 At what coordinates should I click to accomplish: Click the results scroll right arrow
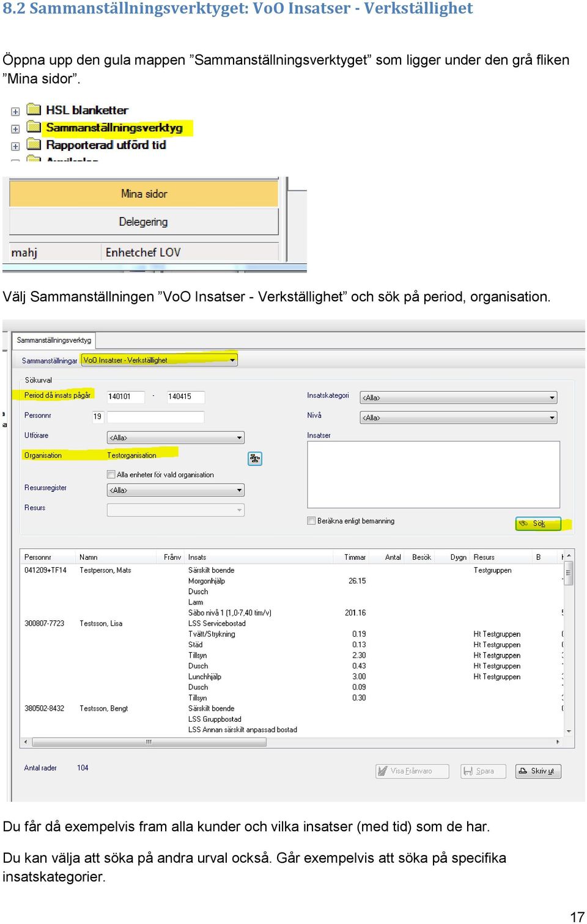click(x=558, y=742)
